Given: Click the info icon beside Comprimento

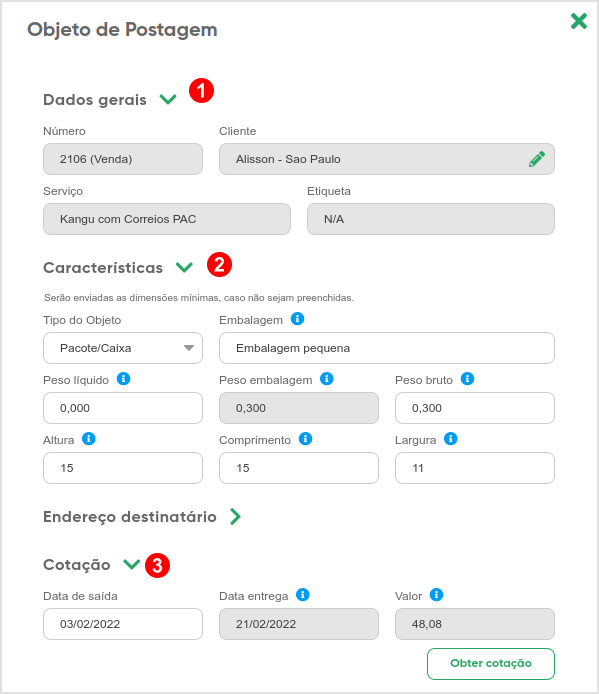Looking at the screenshot, I should [x=305, y=439].
